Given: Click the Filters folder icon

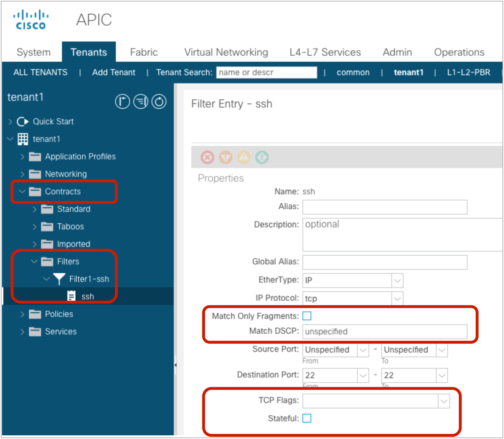Looking at the screenshot, I should (47, 261).
